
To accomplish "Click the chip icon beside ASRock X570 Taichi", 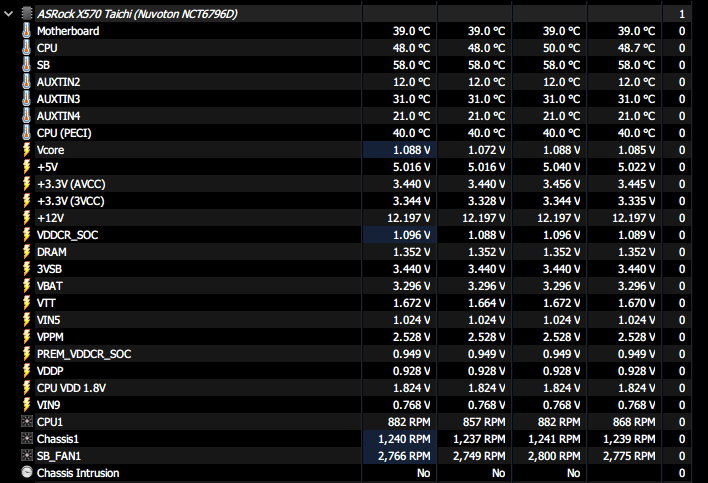I will click(x=27, y=14).
